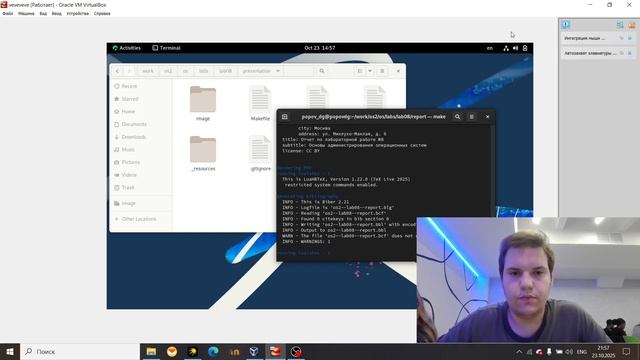Open the Справка menu in VirtualBox
640x360 pixels.
pyautogui.click(x=102, y=13)
